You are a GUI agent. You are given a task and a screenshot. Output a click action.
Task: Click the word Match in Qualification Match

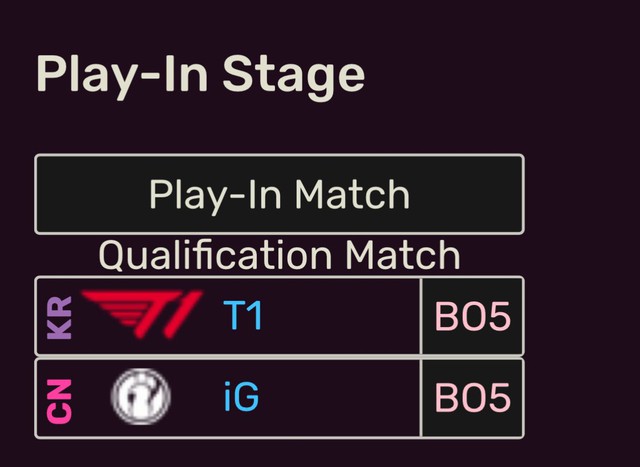[402, 255]
